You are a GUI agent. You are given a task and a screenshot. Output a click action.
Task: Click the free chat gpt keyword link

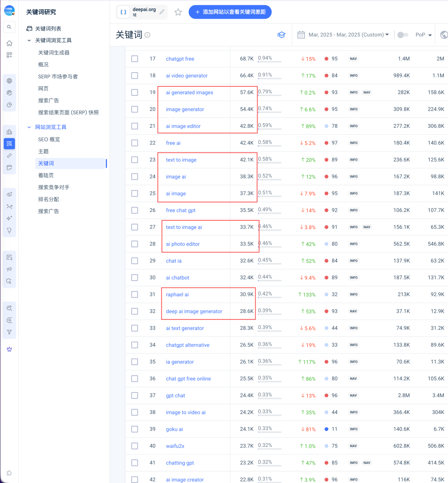click(180, 210)
